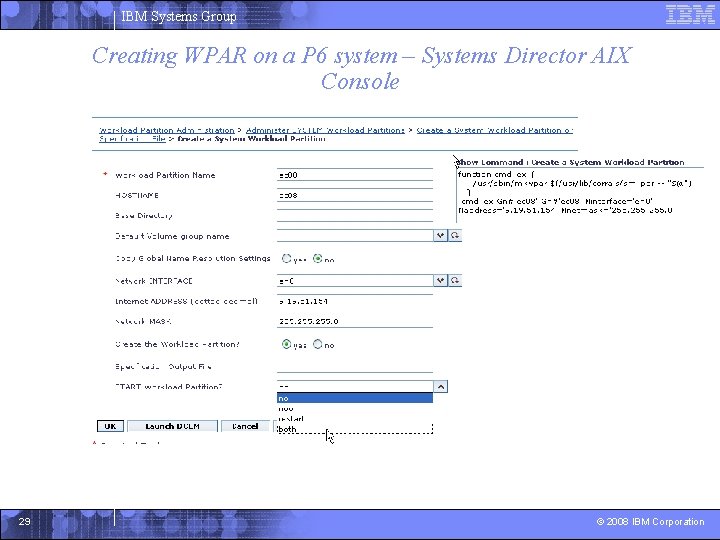Click the Network MASK input field

pos(354,321)
